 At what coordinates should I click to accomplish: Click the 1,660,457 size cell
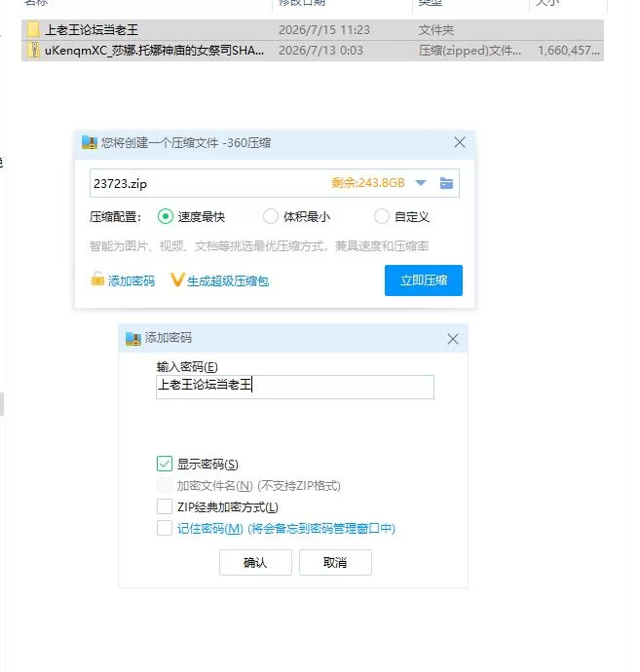click(569, 50)
